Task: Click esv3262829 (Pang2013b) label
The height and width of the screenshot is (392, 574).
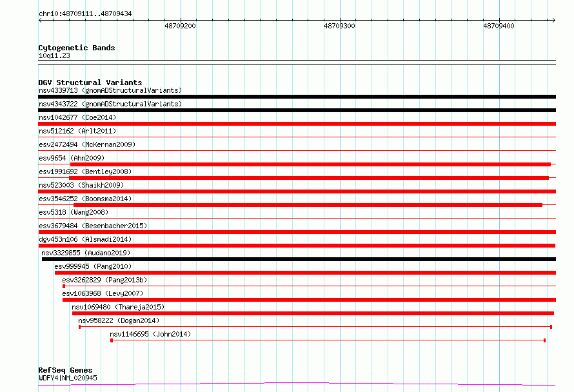Action: pos(104,280)
